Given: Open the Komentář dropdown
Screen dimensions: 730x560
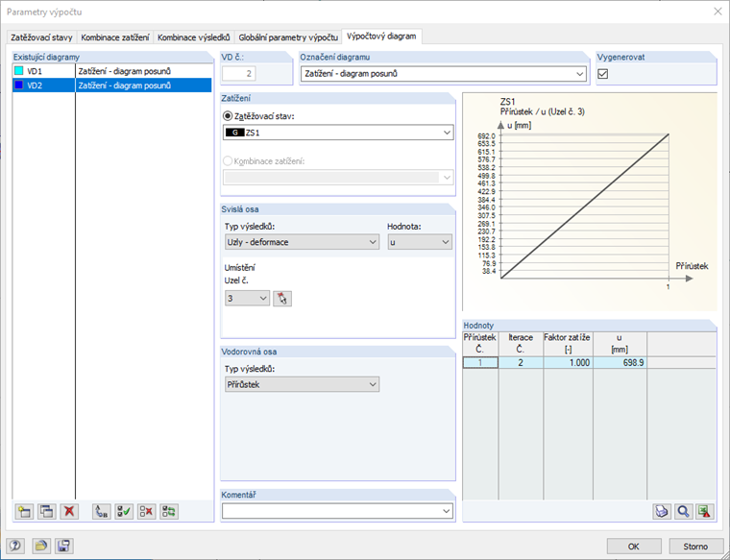Looking at the screenshot, I should pyautogui.click(x=337, y=511).
